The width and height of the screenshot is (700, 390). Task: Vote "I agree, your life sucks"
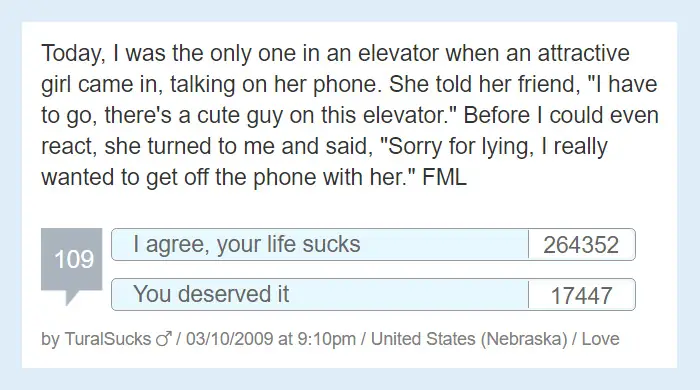point(320,245)
